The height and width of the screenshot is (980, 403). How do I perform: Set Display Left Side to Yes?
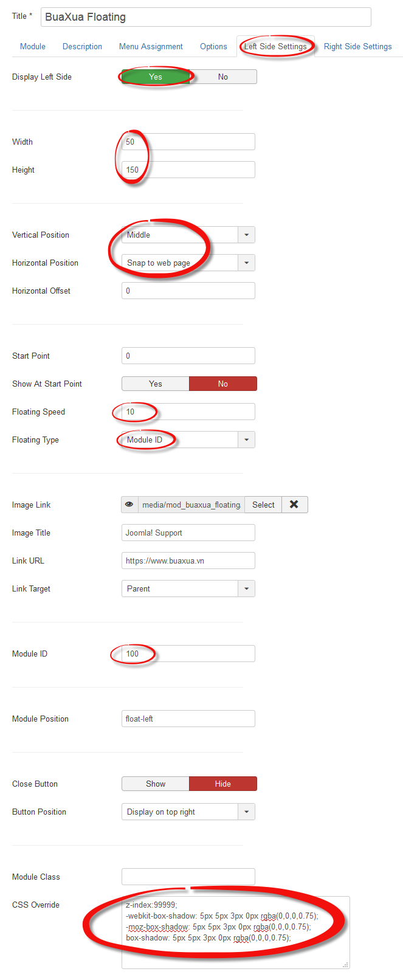(x=156, y=77)
